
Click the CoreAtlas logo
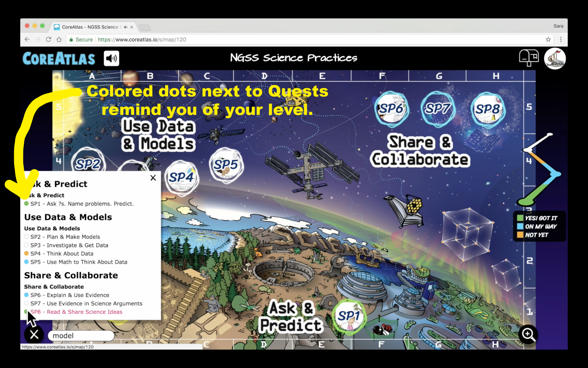59,58
